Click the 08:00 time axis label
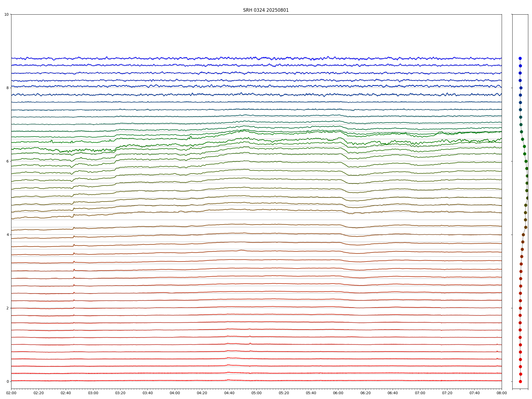Viewport: 532px width, 399px height. tap(502, 393)
